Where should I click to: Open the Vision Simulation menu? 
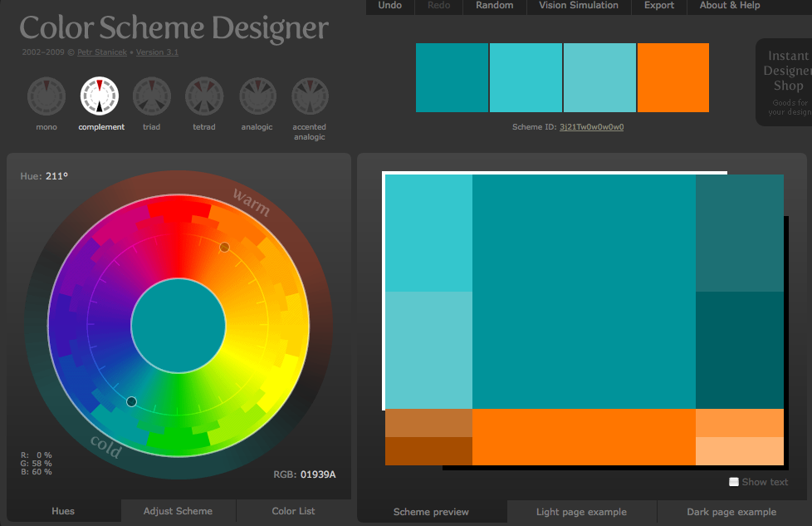click(578, 5)
